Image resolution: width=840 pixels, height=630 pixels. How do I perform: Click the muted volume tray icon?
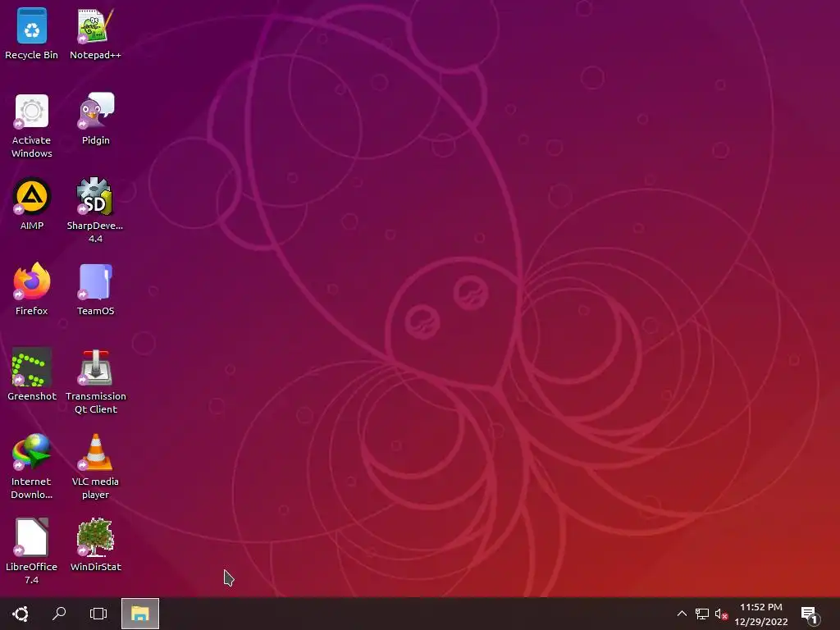coord(721,614)
